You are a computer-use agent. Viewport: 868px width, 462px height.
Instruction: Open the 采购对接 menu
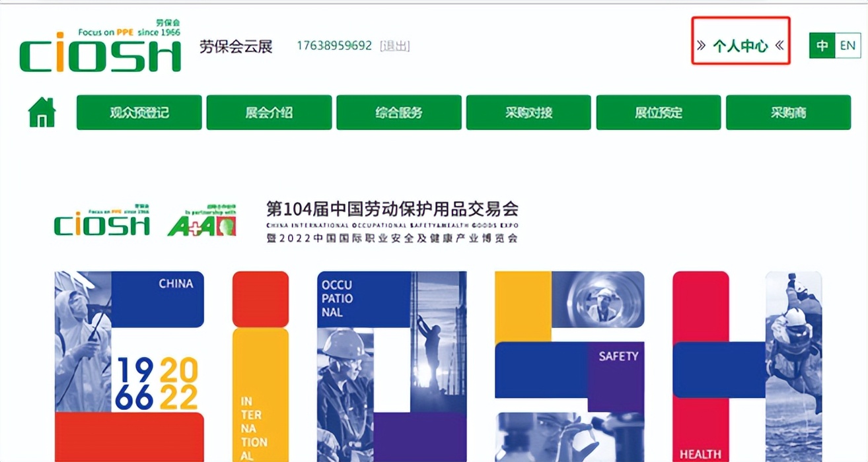(528, 112)
